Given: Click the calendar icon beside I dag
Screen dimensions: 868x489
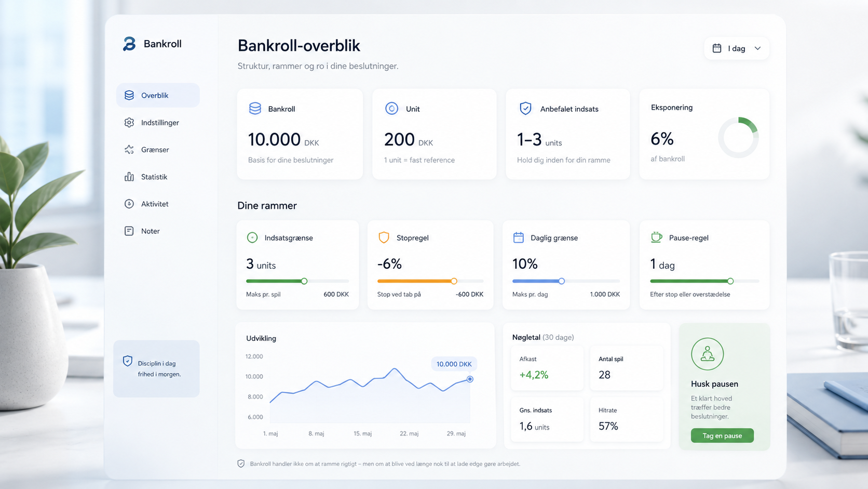Looking at the screenshot, I should (717, 48).
